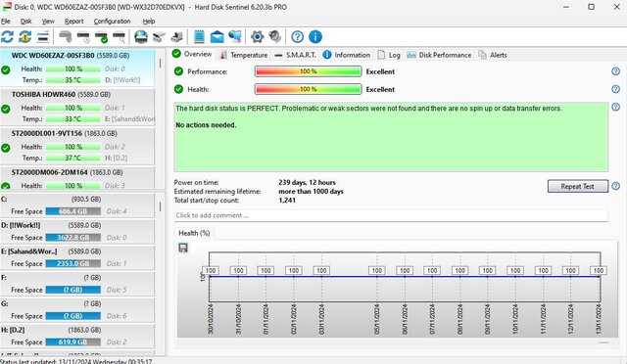The width and height of the screenshot is (627, 364).
Task: Open the Report menu
Action: point(74,22)
